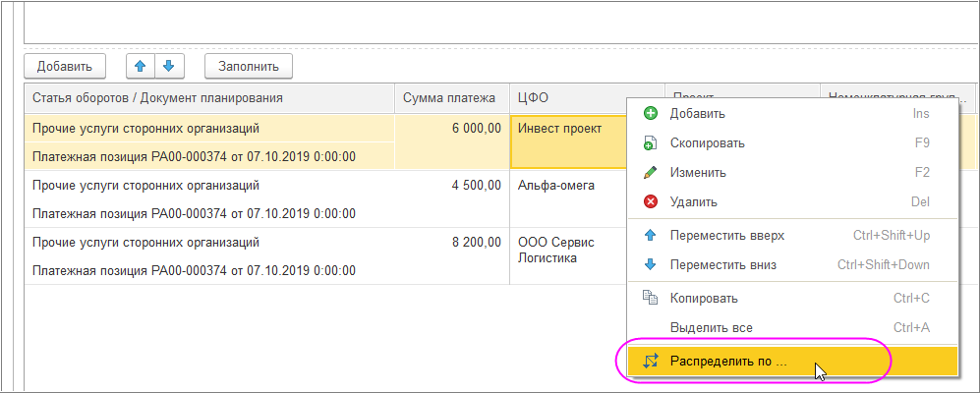Sort by Сумма платежа column header
980x393 pixels.
451,97
